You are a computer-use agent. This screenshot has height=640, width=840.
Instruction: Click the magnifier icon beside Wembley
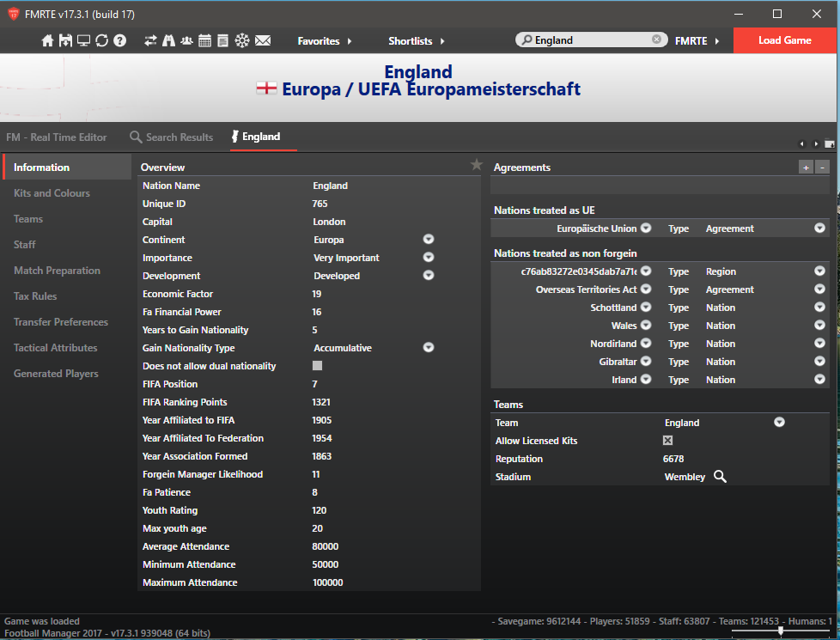[720, 477]
